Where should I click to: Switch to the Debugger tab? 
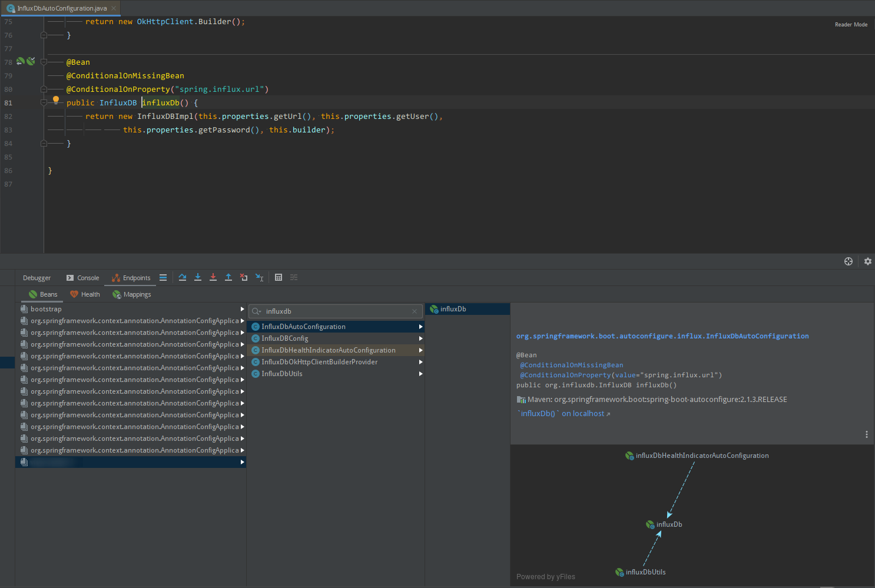tap(37, 278)
